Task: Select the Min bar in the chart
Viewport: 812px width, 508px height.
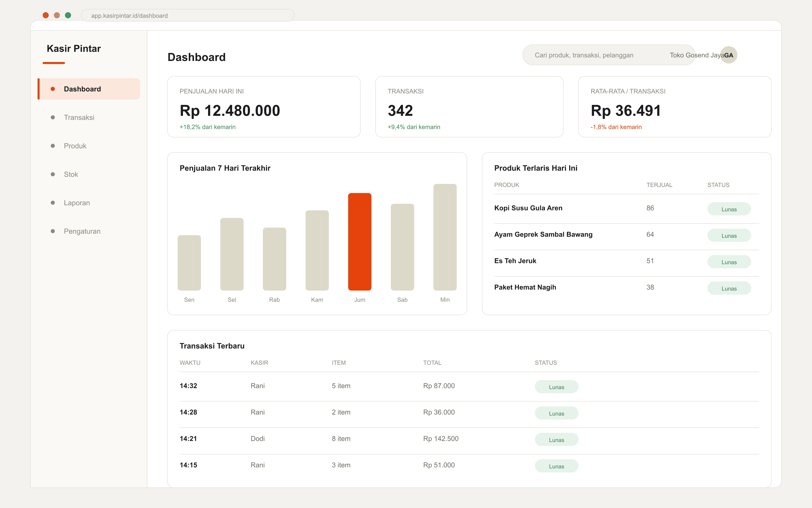Action: tap(445, 237)
